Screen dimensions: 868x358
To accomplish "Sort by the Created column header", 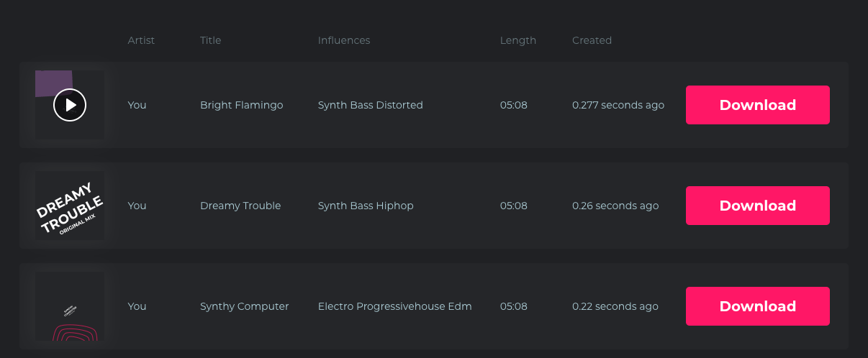I will coord(592,40).
